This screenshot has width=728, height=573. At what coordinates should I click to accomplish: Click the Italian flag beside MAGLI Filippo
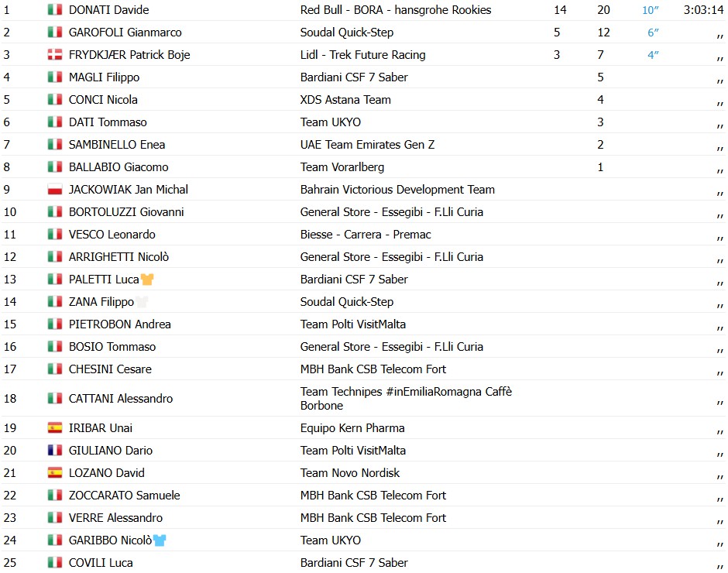(55, 77)
